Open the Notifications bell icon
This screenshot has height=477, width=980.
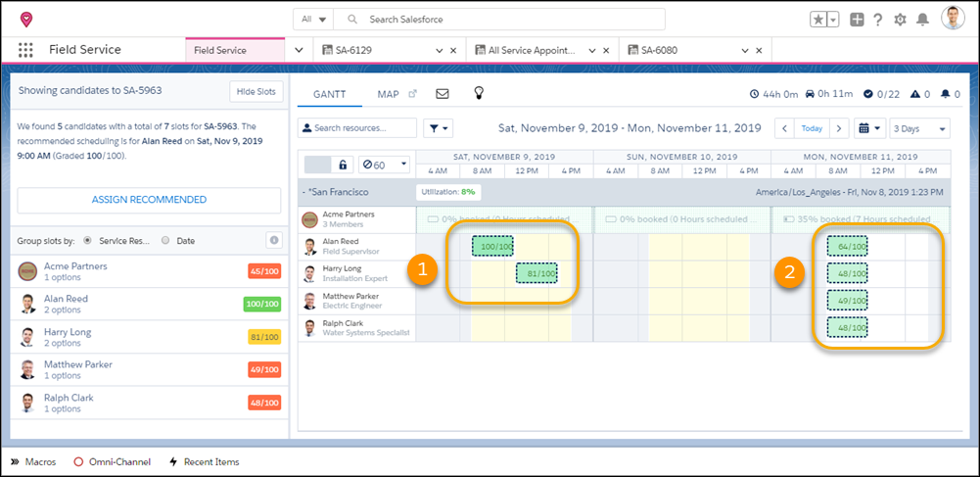pyautogui.click(x=922, y=20)
